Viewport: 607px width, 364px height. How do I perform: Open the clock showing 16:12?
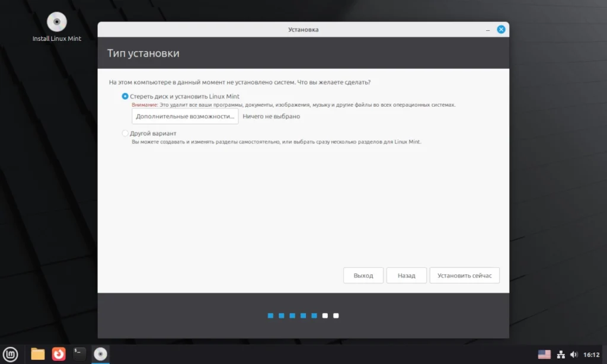click(x=592, y=355)
